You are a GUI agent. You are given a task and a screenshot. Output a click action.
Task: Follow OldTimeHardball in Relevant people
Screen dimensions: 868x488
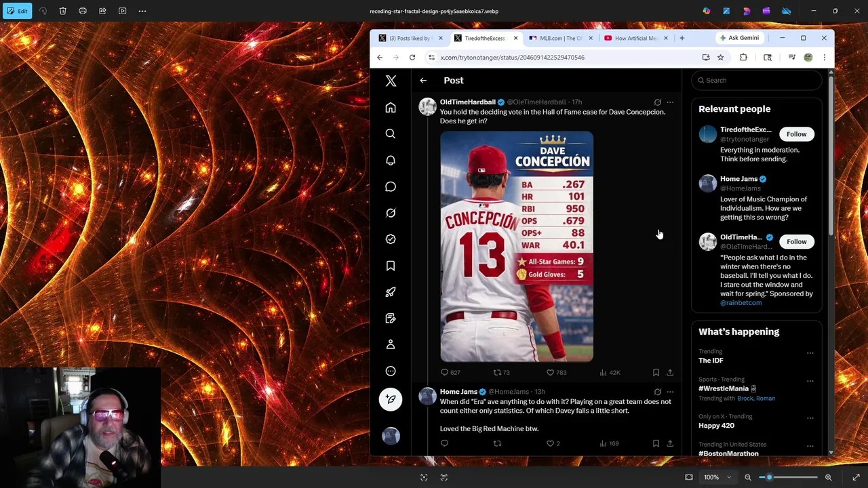[797, 241]
